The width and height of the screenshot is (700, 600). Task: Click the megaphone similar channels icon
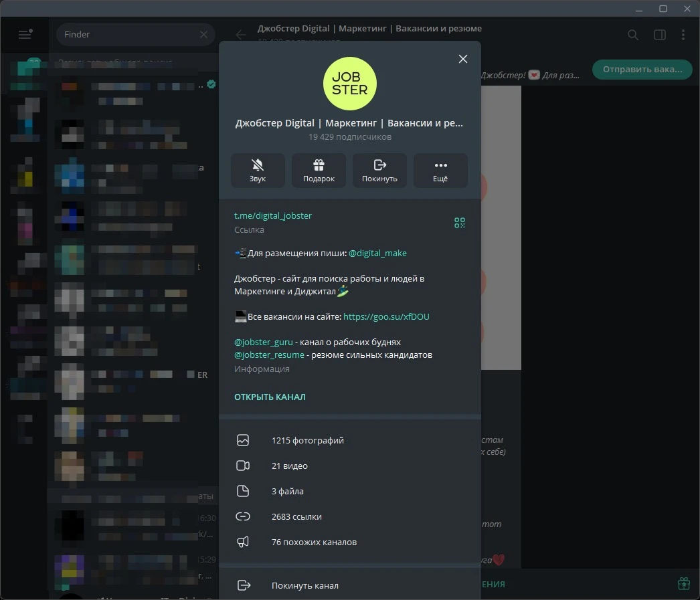pyautogui.click(x=243, y=542)
